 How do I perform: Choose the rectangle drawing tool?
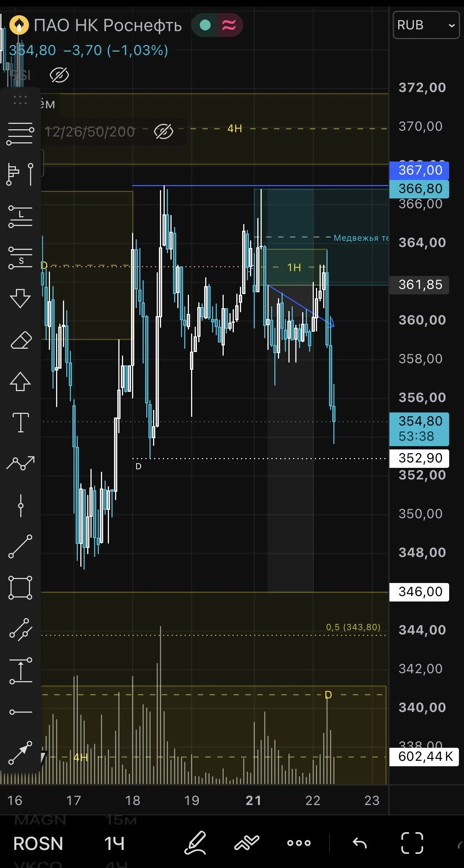click(x=20, y=588)
